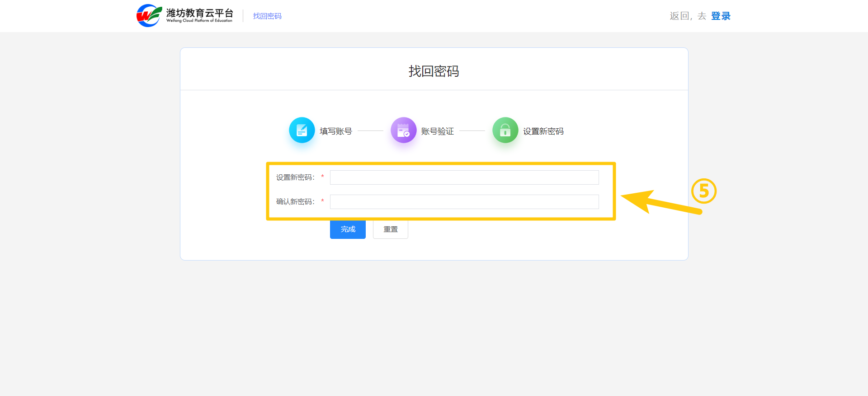Image resolution: width=868 pixels, height=396 pixels.
Task: Click the blue 完成 button
Action: 348,229
